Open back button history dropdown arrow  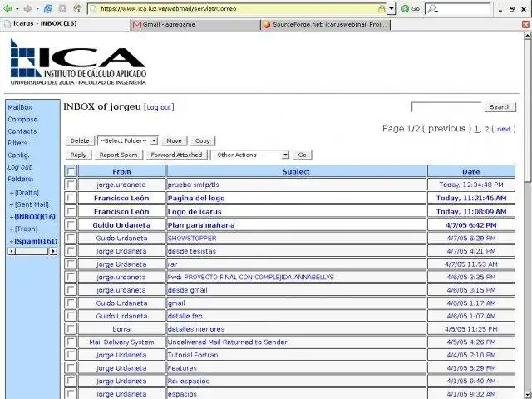17,9
